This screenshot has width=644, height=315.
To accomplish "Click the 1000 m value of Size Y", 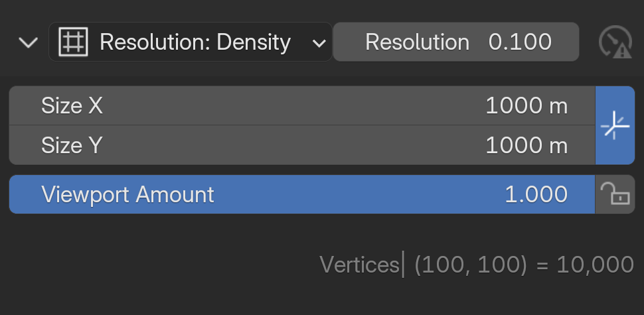I will click(x=526, y=145).
